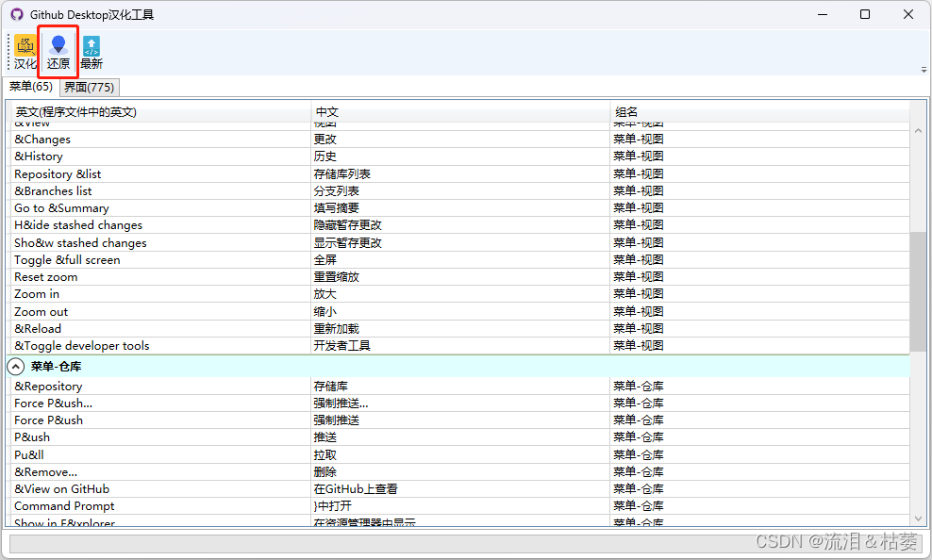Click the 缩小 translation cell
This screenshot has height=560, width=932.
[x=460, y=312]
